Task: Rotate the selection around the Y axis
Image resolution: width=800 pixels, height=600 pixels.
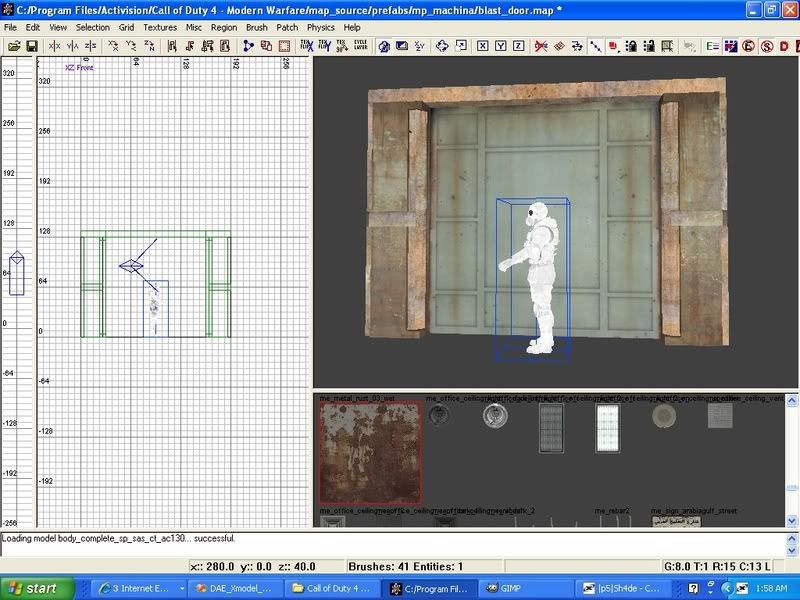Action: click(131, 46)
